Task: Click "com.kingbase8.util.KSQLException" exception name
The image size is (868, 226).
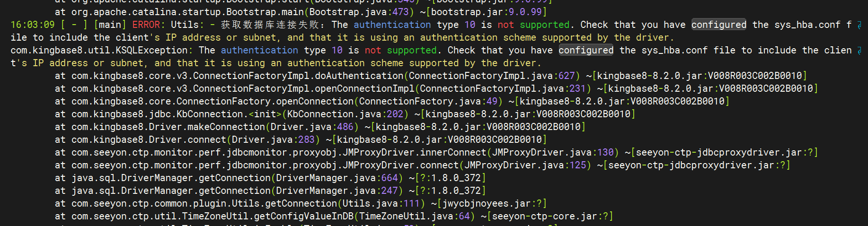Action: click(x=99, y=50)
